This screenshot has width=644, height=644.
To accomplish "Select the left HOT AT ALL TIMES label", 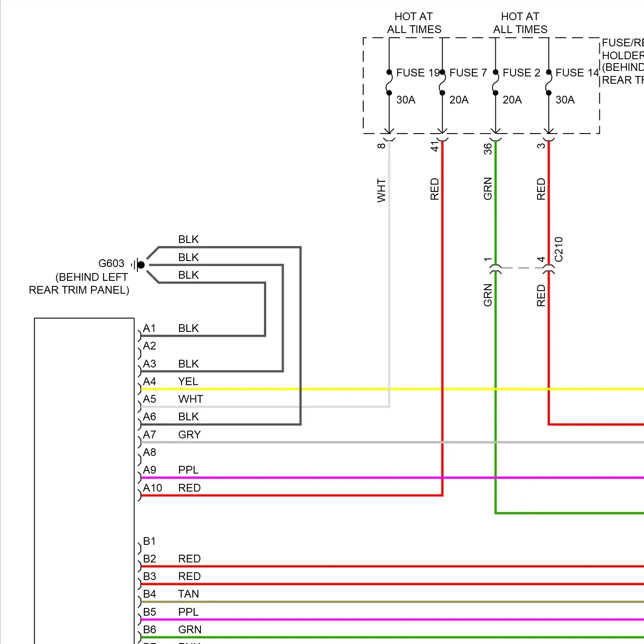I will click(x=413, y=23).
